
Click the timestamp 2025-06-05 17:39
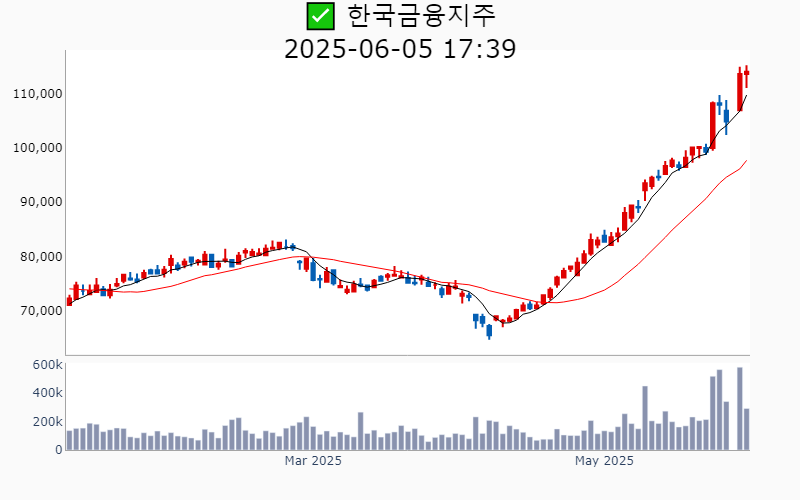point(400,49)
